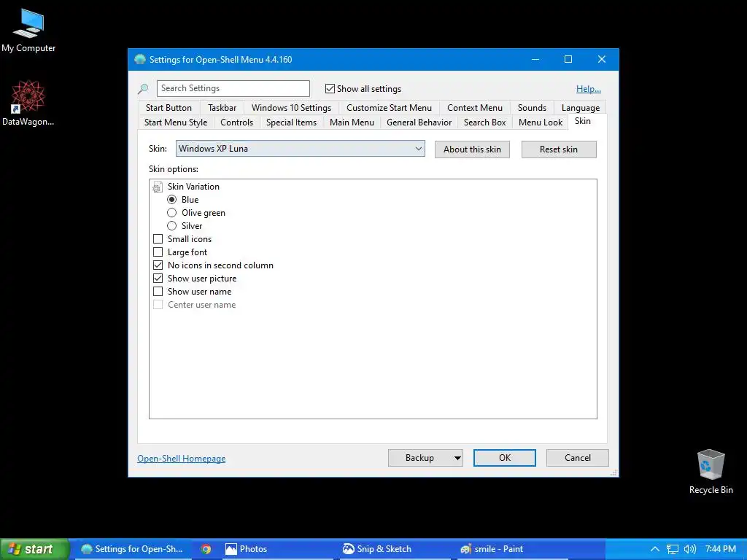Open the Language tab
This screenshot has width=747, height=560.
point(581,108)
